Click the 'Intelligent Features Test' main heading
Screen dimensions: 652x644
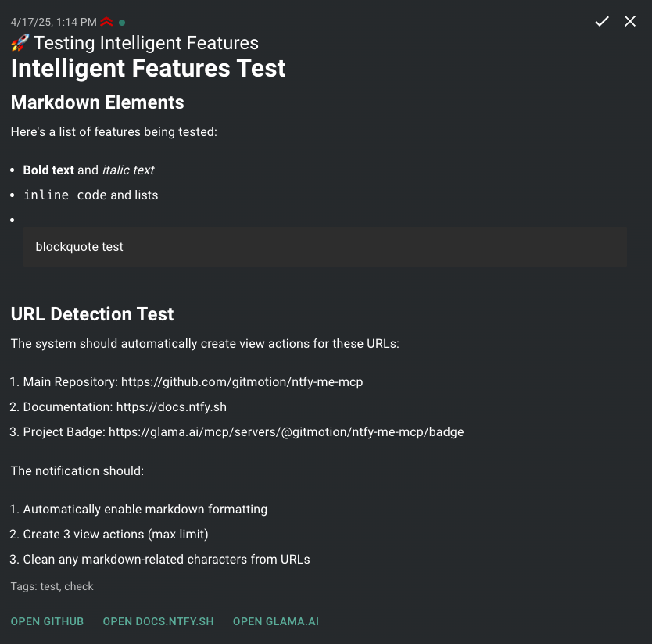(x=149, y=68)
